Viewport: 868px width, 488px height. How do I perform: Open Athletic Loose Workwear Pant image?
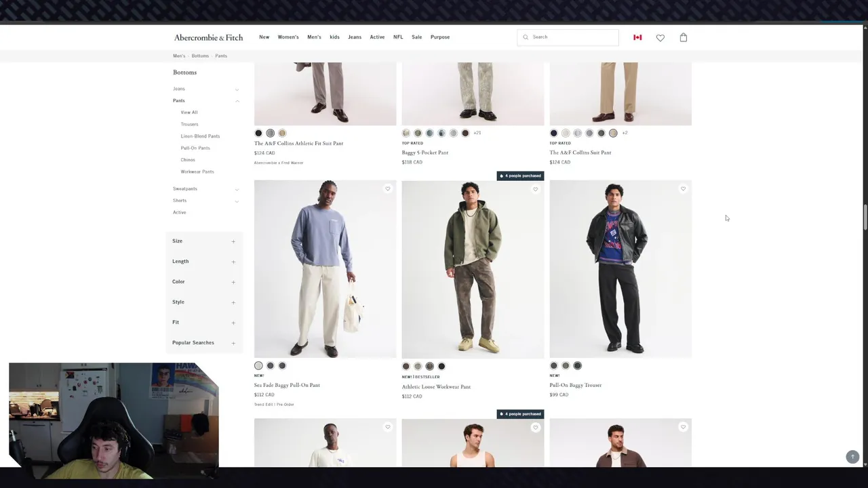tap(473, 269)
